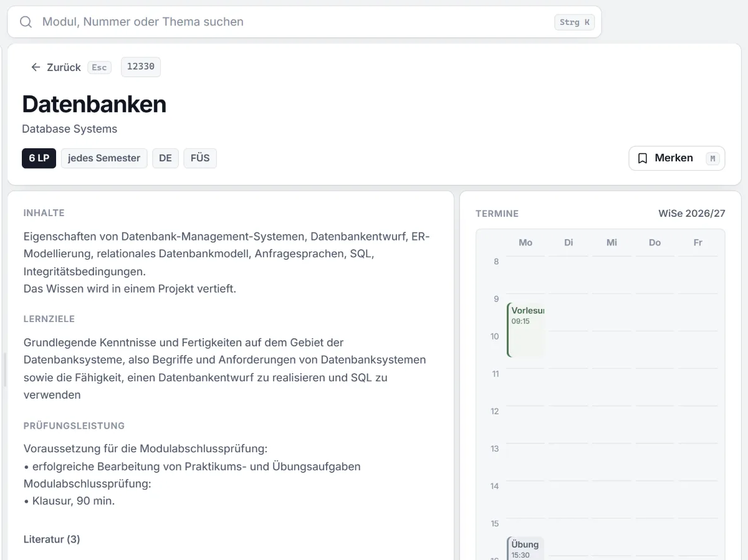Image resolution: width=748 pixels, height=560 pixels.
Task: Click the INHALTE section heading
Action: 44,213
